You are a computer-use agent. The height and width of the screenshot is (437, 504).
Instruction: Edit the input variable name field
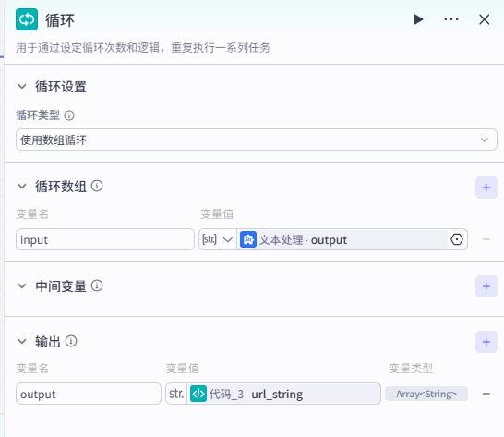pos(105,239)
